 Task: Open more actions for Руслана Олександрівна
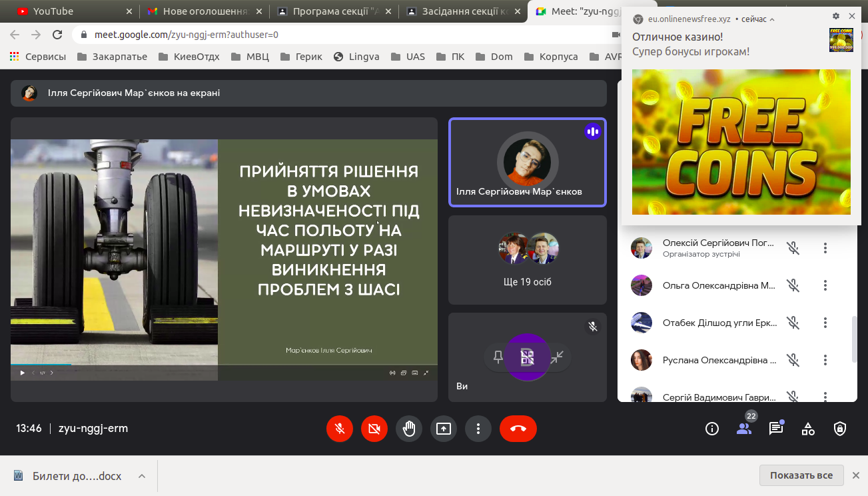click(825, 360)
